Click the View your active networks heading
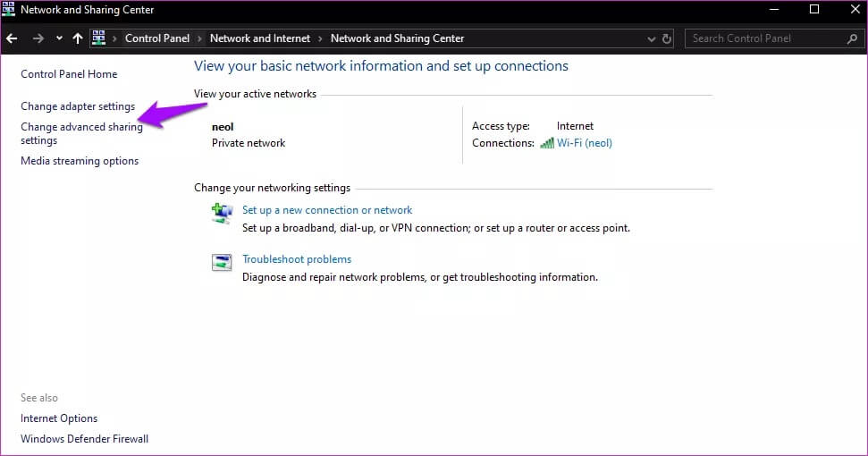The height and width of the screenshot is (456, 868). [x=255, y=94]
